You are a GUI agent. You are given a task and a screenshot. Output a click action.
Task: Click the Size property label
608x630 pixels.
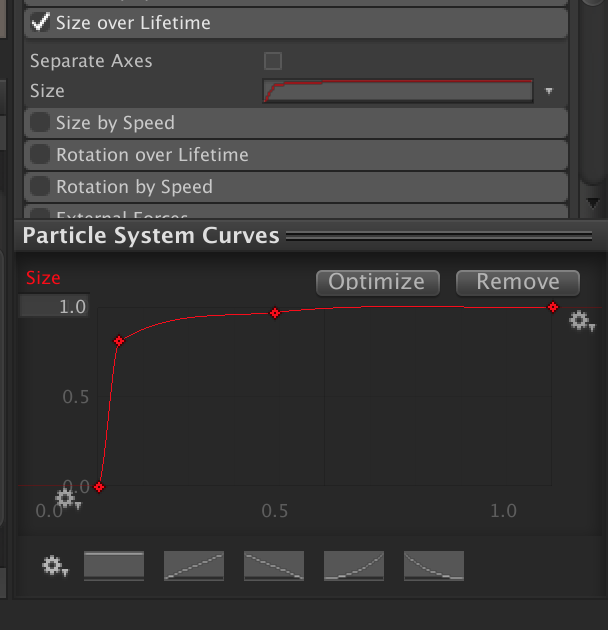47,91
